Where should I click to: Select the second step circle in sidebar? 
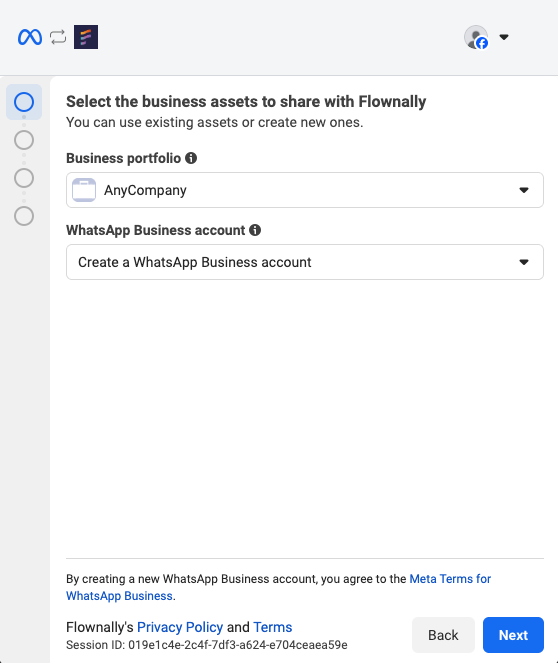(x=24, y=140)
